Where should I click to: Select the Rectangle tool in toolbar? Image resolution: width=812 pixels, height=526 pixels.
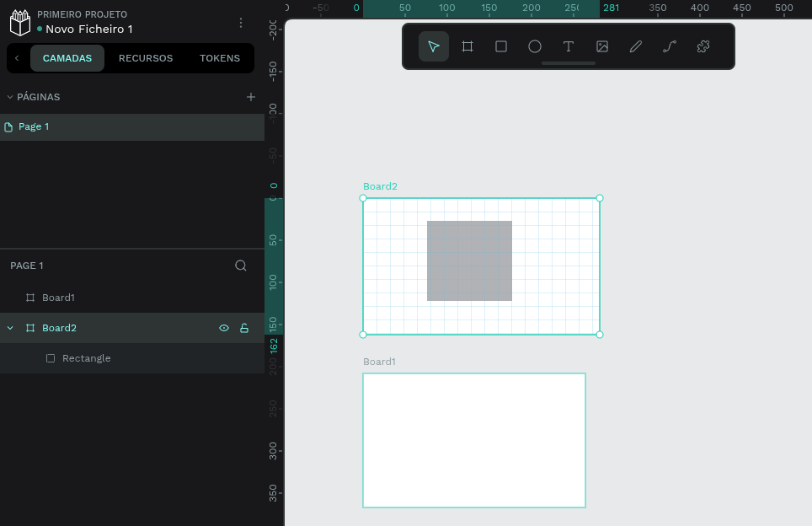(501, 46)
